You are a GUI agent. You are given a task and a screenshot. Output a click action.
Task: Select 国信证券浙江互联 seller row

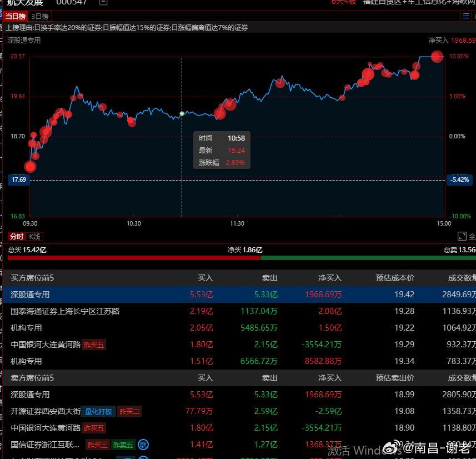pyautogui.click(x=239, y=445)
